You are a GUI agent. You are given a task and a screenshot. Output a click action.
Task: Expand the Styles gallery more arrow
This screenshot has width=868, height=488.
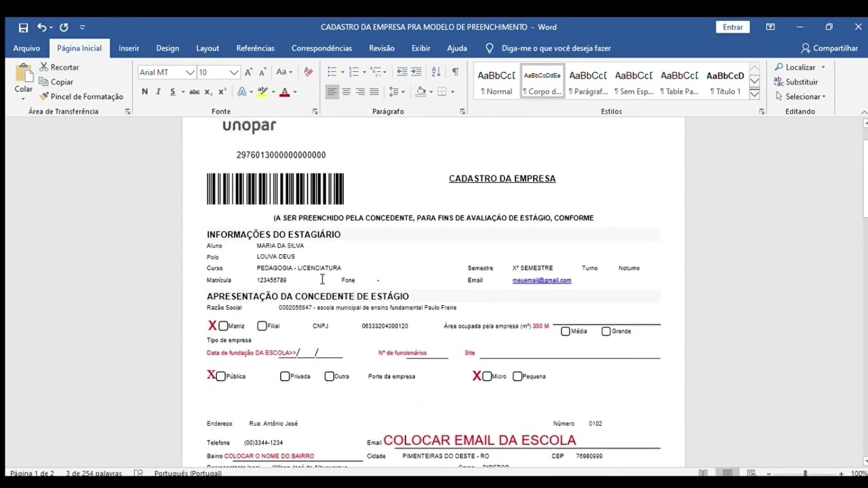pyautogui.click(x=754, y=94)
